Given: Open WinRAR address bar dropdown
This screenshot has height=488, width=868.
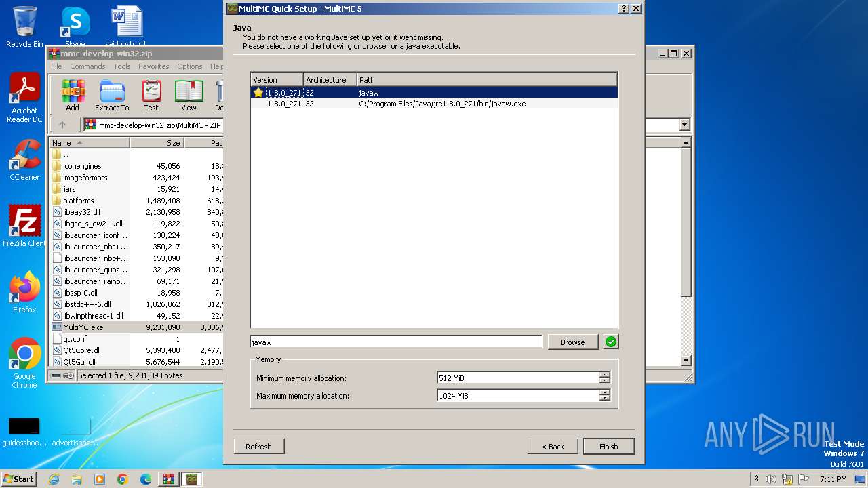Looking at the screenshot, I should pos(684,125).
